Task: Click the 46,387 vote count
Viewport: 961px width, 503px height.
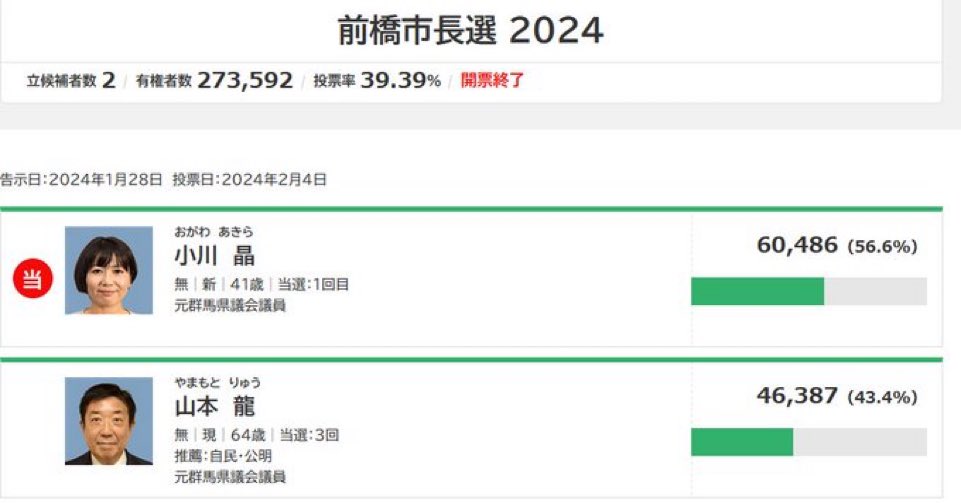Action: (797, 395)
